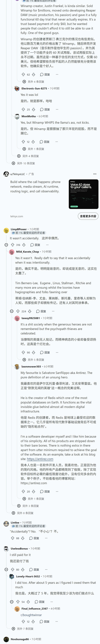
Task: Expand 另外 10 条回复 hidden replies
Action: coord(23,163)
